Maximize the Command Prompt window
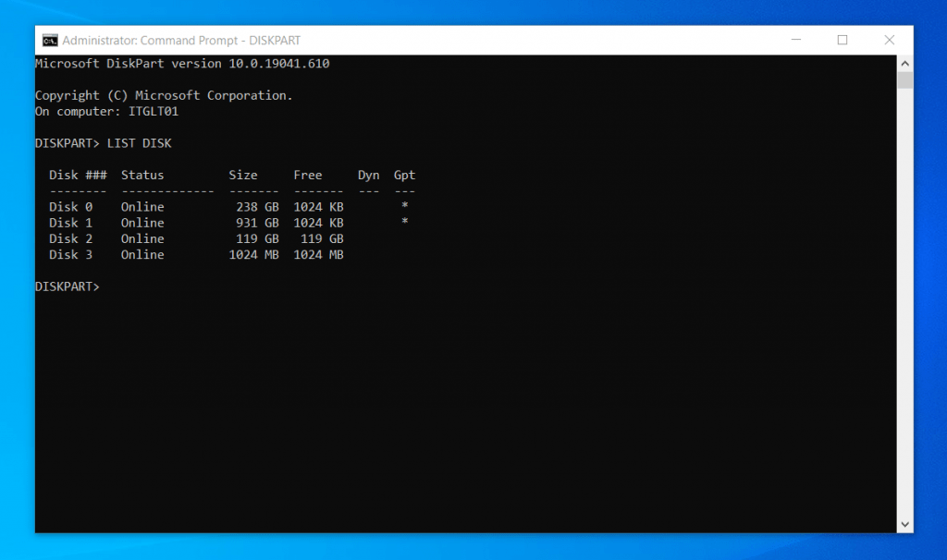Viewport: 947px width, 560px height. pos(842,40)
